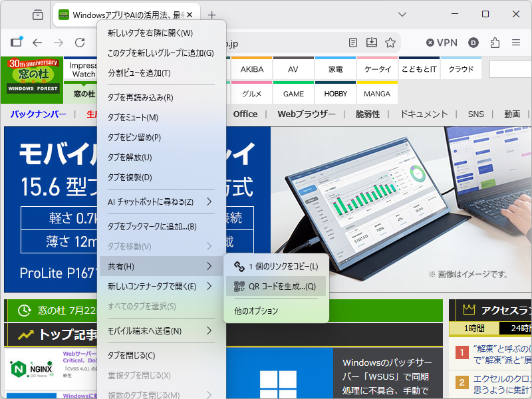Expand the 共有(H) submenu
This screenshot has height=399, width=532.
(162, 267)
